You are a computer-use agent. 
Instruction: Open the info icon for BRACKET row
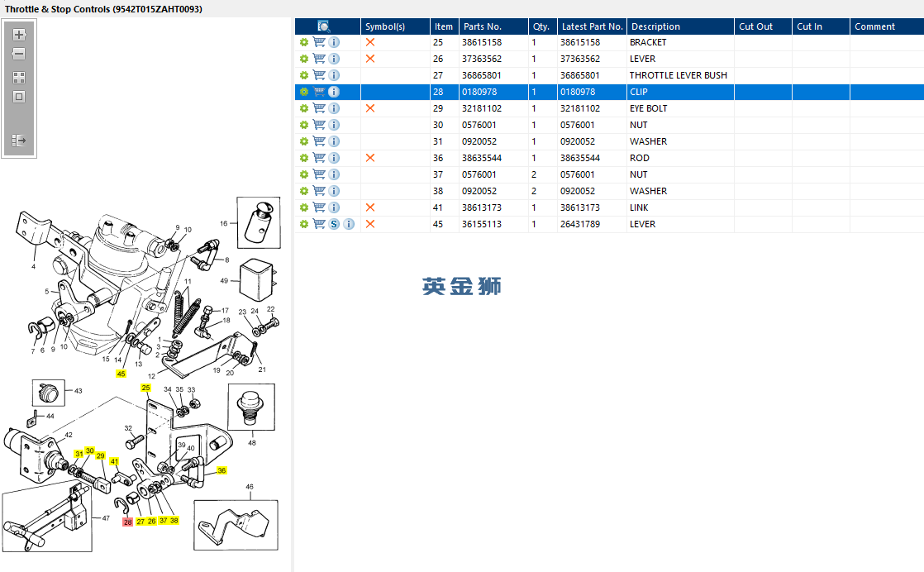coord(334,42)
